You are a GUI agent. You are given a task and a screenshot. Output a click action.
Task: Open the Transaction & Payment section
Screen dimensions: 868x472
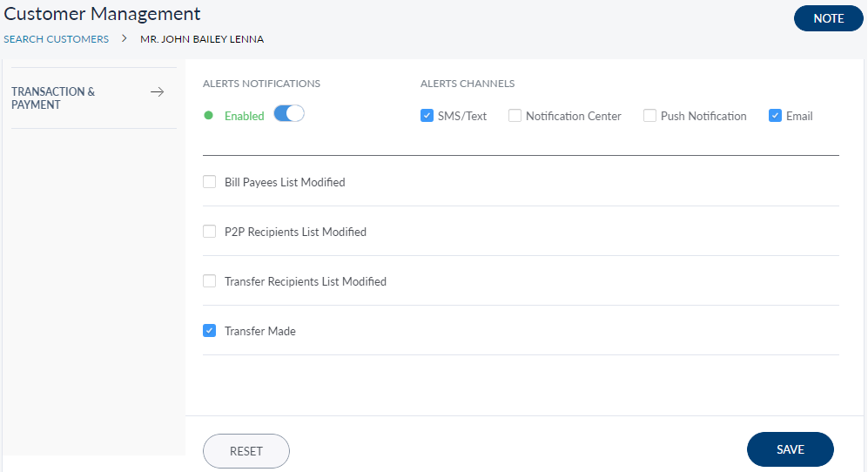point(53,98)
